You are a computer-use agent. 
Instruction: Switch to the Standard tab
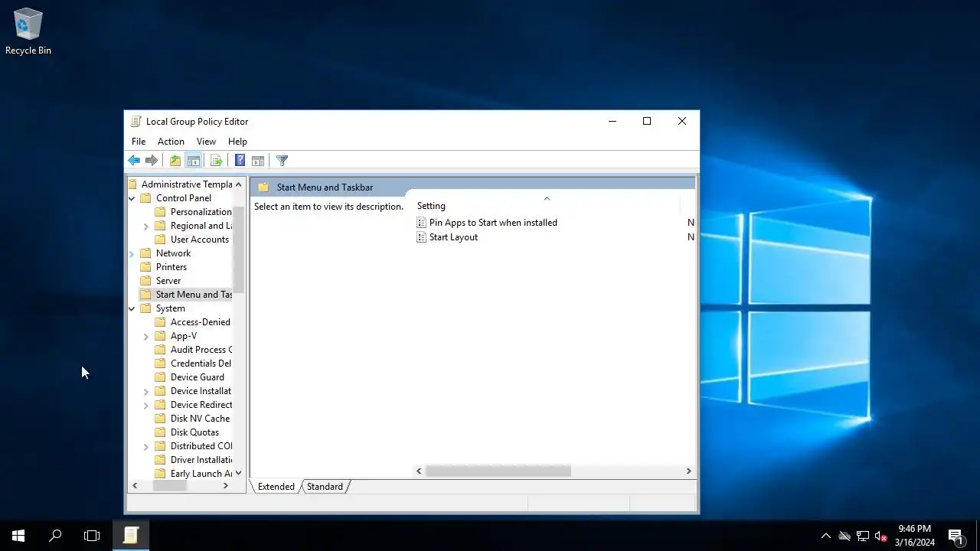tap(325, 487)
